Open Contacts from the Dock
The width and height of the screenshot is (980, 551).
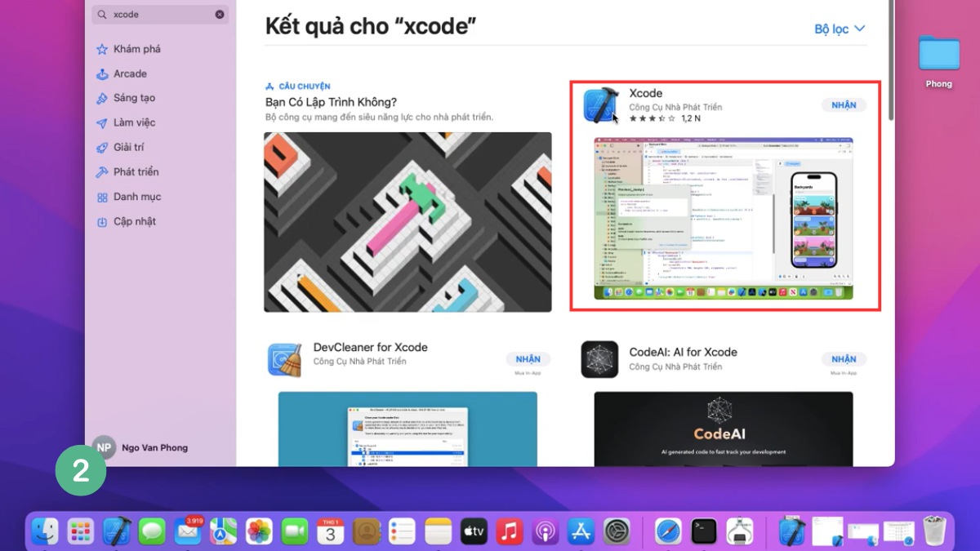click(367, 531)
